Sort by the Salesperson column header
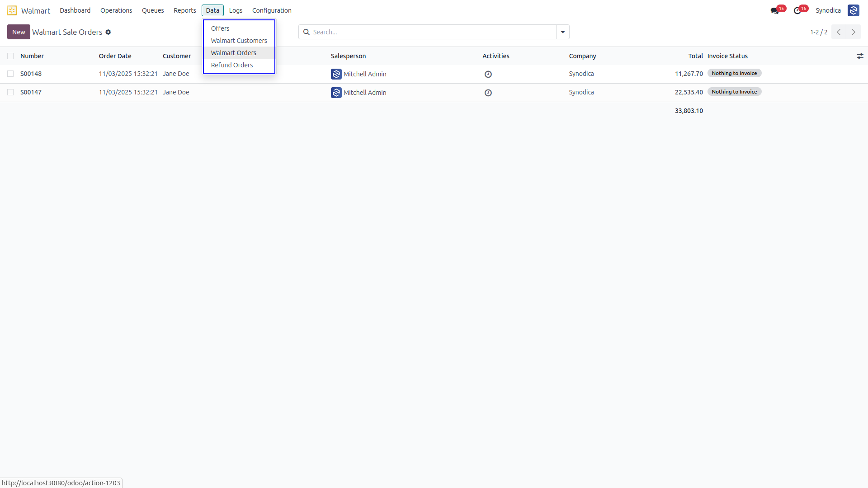 click(349, 56)
